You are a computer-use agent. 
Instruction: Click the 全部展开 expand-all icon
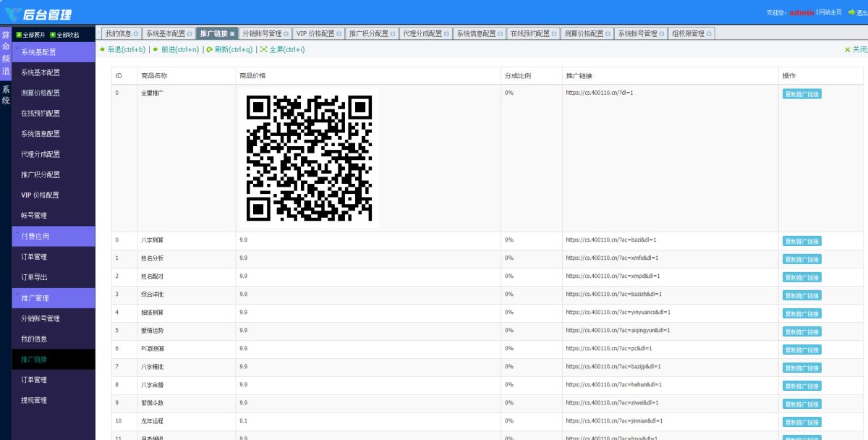18,35
